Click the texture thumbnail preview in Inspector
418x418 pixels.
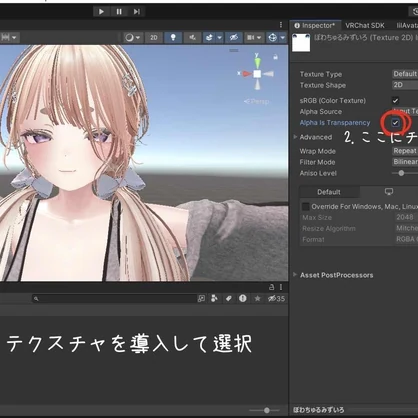(x=301, y=43)
